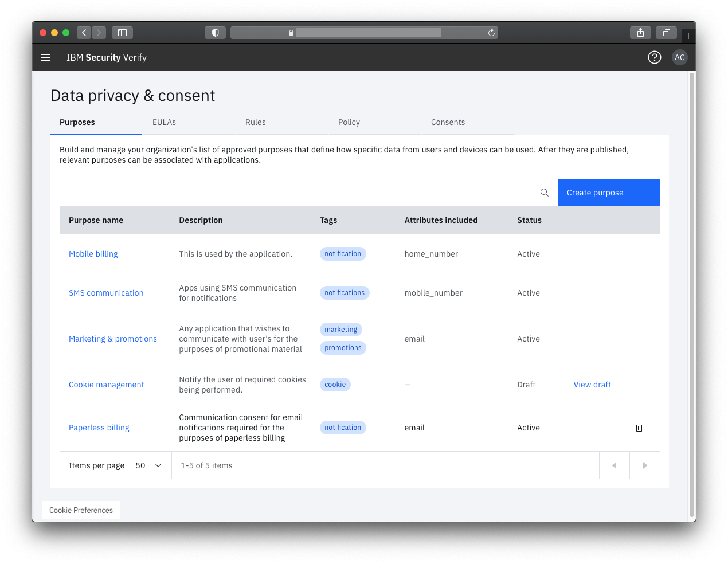The height and width of the screenshot is (564, 728).
Task: Click the Draft status cell
Action: 526,385
